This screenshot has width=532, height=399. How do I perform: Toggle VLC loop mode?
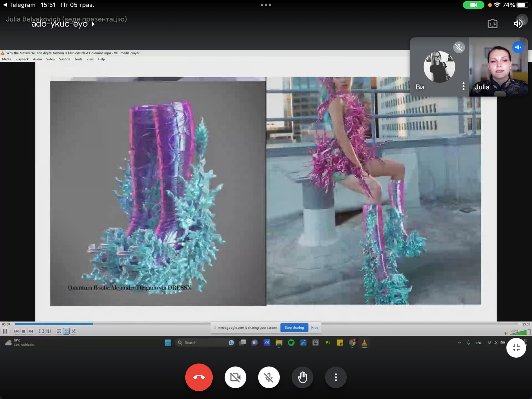[x=66, y=331]
